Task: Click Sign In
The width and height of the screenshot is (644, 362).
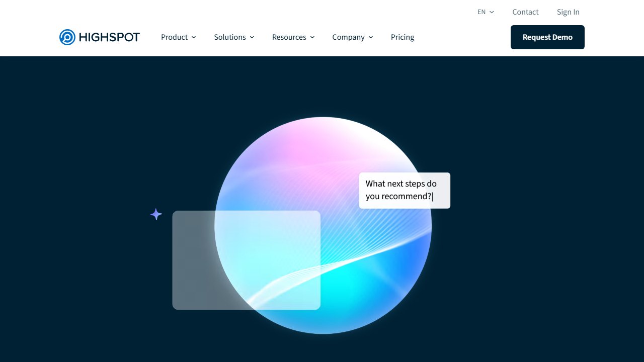Action: pos(568,12)
